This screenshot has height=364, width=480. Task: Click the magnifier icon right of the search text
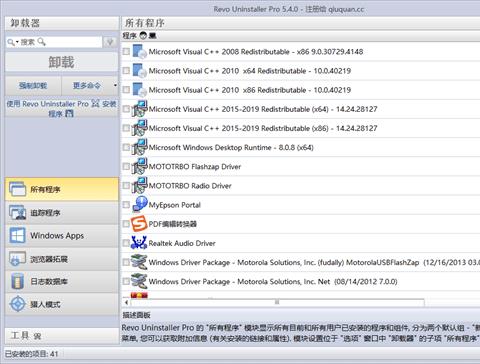click(41, 42)
